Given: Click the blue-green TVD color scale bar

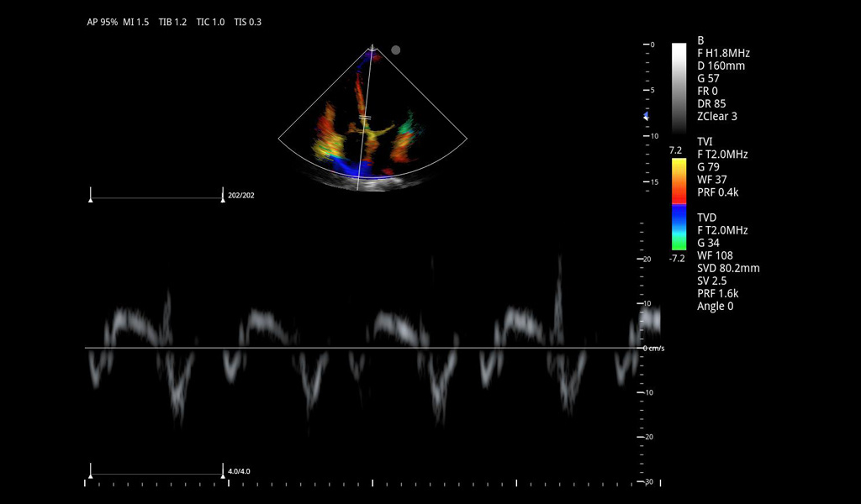Looking at the screenshot, I should point(679,227).
